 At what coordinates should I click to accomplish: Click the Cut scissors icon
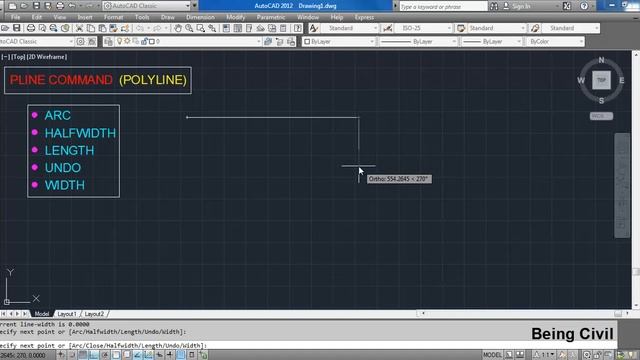[x=80, y=28]
